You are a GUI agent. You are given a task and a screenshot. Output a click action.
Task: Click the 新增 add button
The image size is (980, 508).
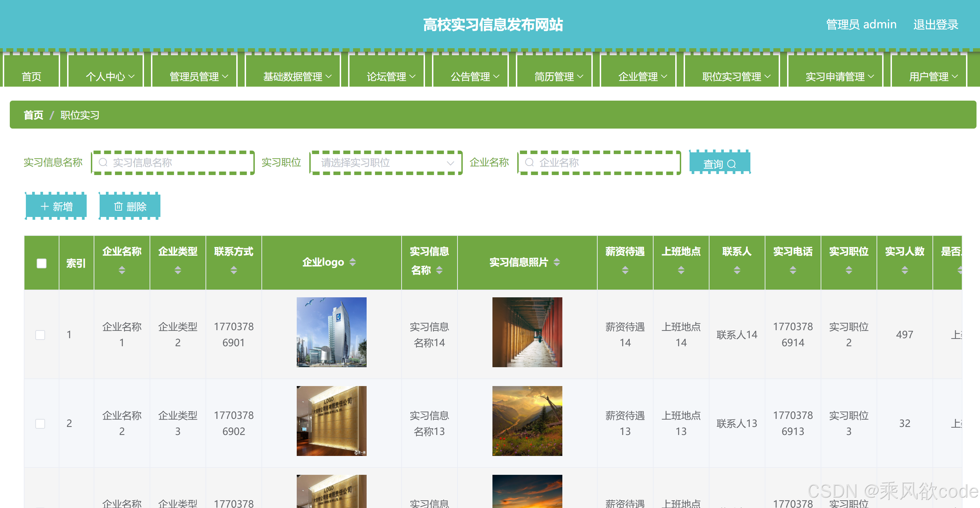(56, 206)
